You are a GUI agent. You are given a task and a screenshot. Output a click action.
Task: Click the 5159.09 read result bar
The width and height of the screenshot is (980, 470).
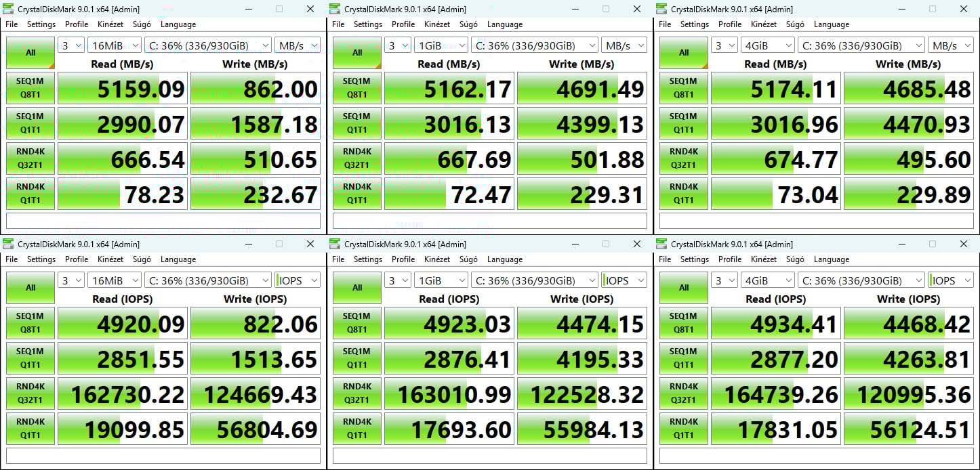(x=121, y=89)
